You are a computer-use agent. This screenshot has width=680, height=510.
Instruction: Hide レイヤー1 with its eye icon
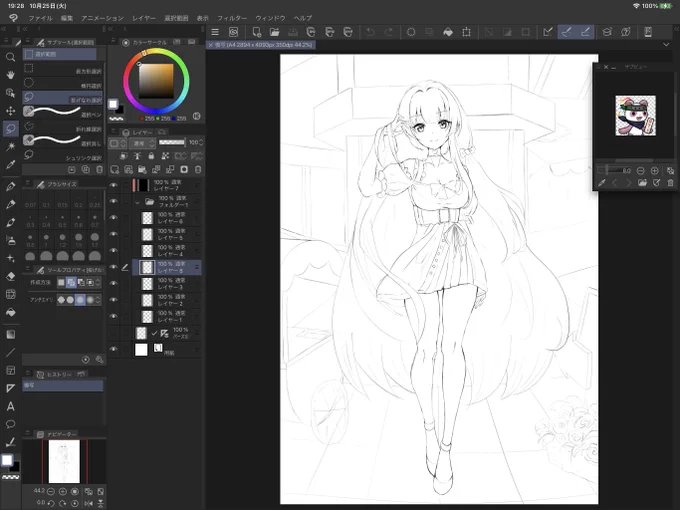(114, 316)
